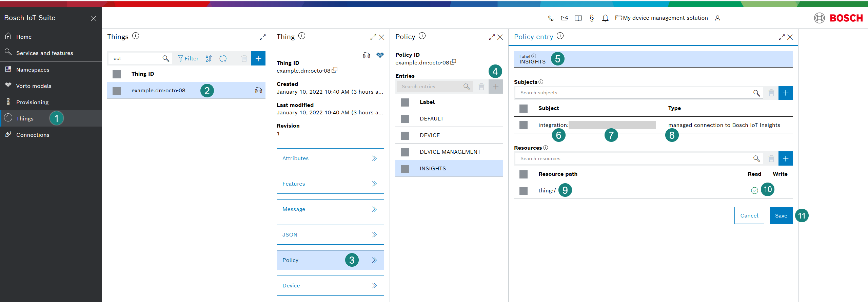Click the search icon in policy Entries

[467, 87]
